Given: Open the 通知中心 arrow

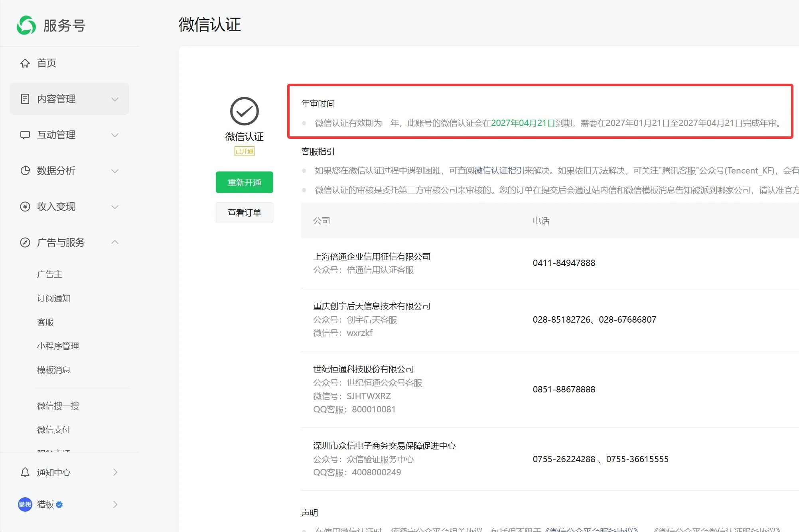Looking at the screenshot, I should coord(115,473).
